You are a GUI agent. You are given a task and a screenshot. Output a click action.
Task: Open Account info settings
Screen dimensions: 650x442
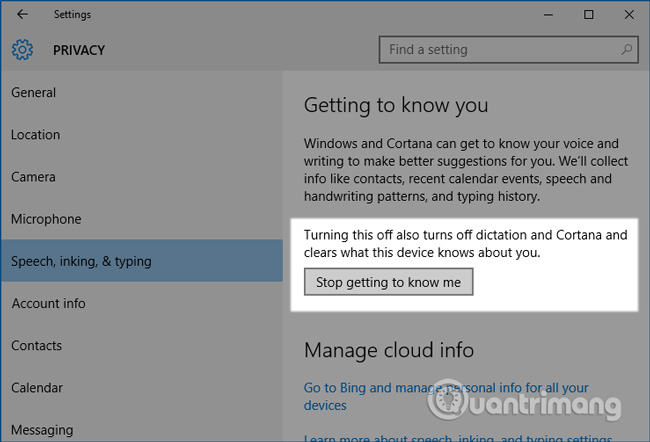coord(142,303)
